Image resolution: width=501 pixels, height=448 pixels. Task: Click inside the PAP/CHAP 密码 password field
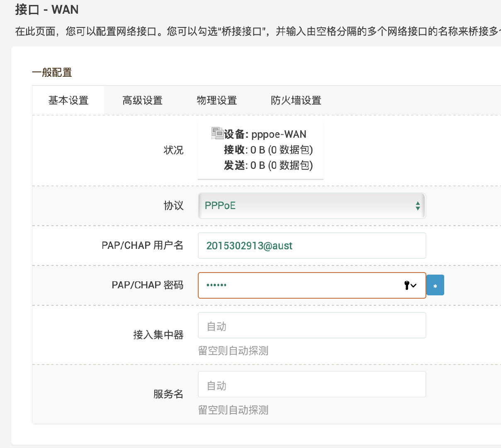point(299,285)
